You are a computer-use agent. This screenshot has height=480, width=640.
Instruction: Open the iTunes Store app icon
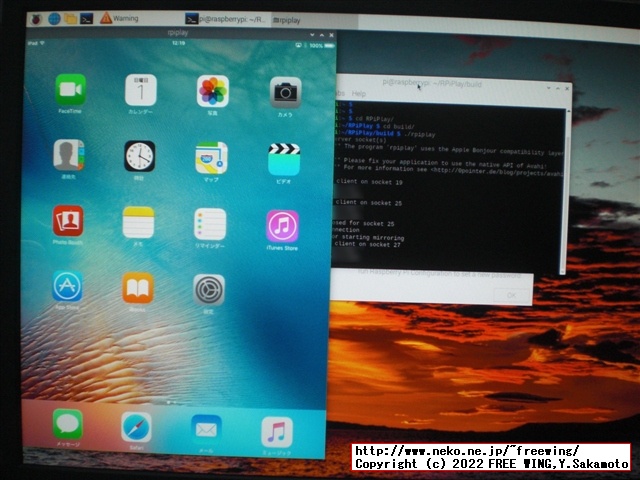coord(282,226)
